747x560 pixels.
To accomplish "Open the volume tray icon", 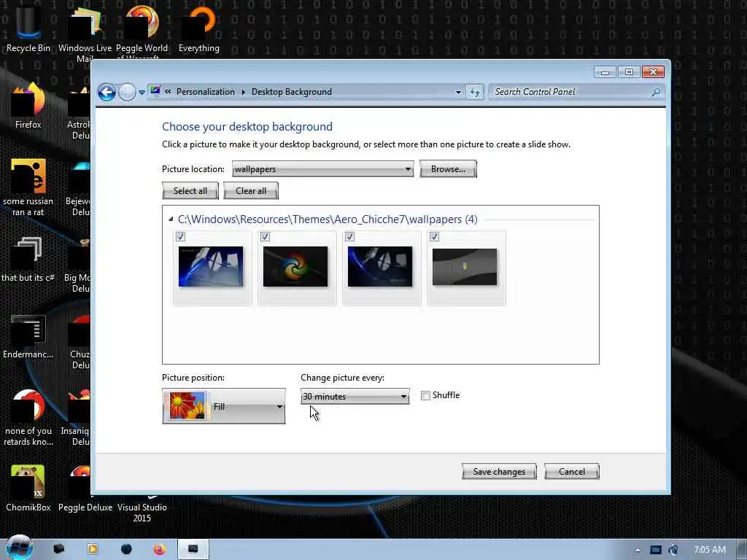I will 673,550.
